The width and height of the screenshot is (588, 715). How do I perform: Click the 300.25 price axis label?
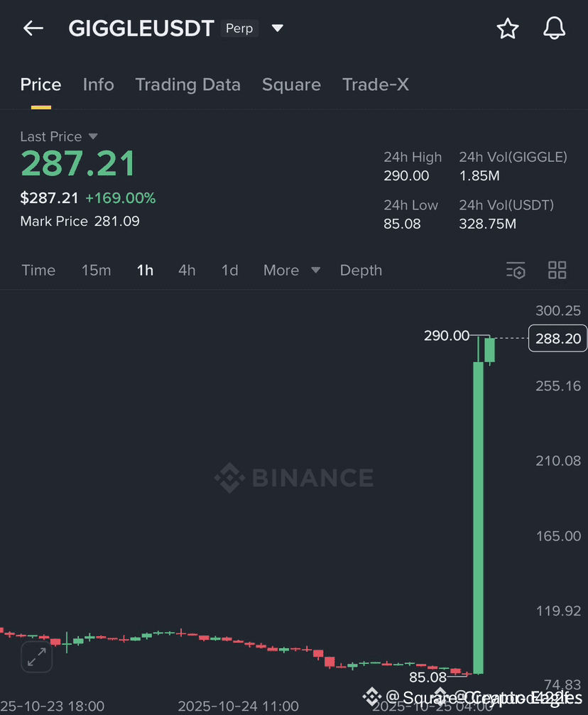558,310
